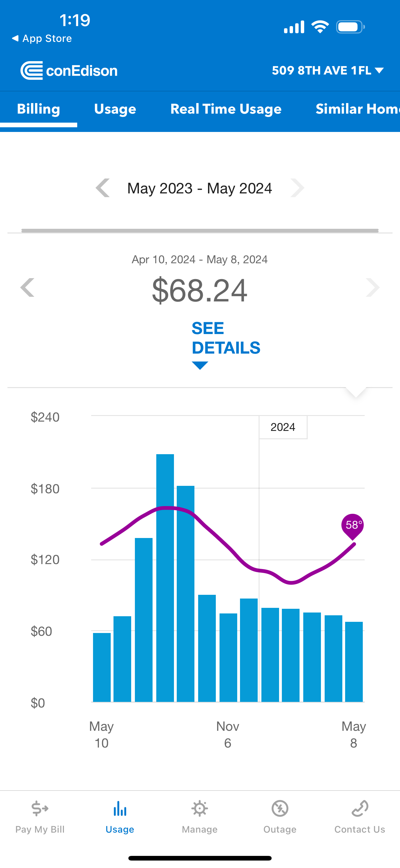This screenshot has height=868, width=400.
Task: Select the Billing tab
Action: pyautogui.click(x=38, y=109)
